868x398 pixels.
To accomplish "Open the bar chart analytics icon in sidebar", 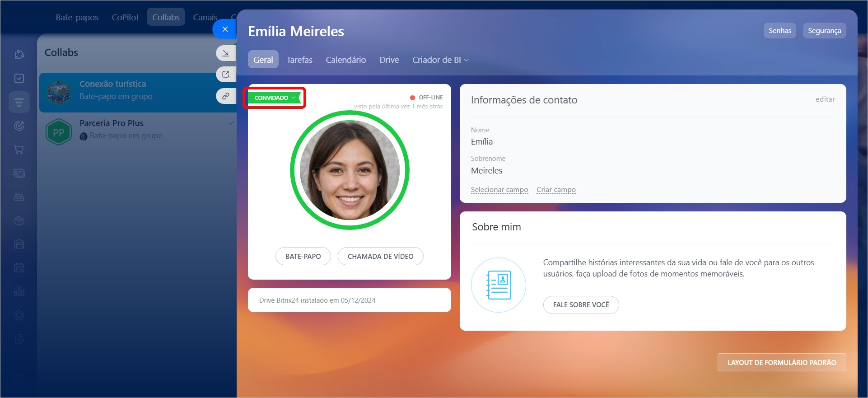I will click(x=19, y=291).
